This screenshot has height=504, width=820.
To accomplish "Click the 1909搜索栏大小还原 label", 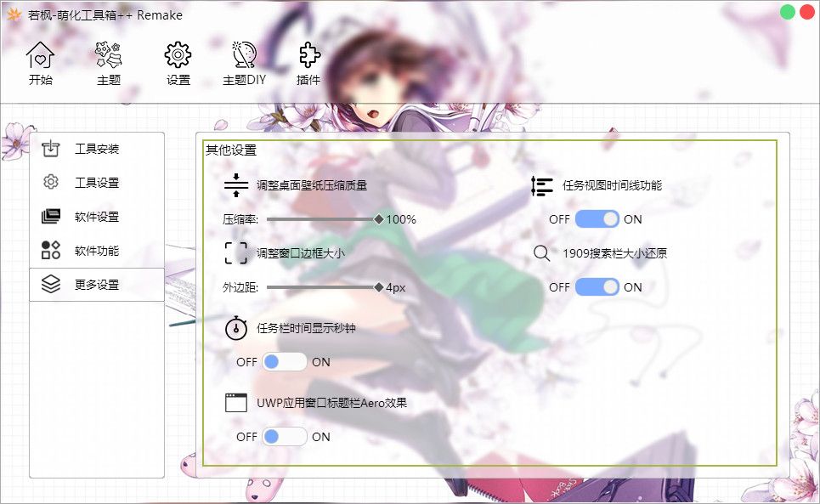I will point(615,253).
